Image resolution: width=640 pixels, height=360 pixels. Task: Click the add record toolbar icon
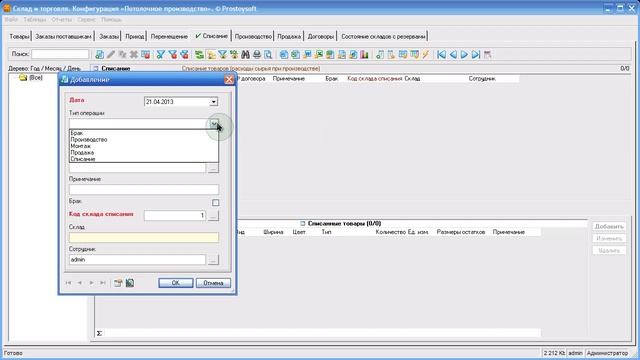pyautogui.click(x=99, y=54)
